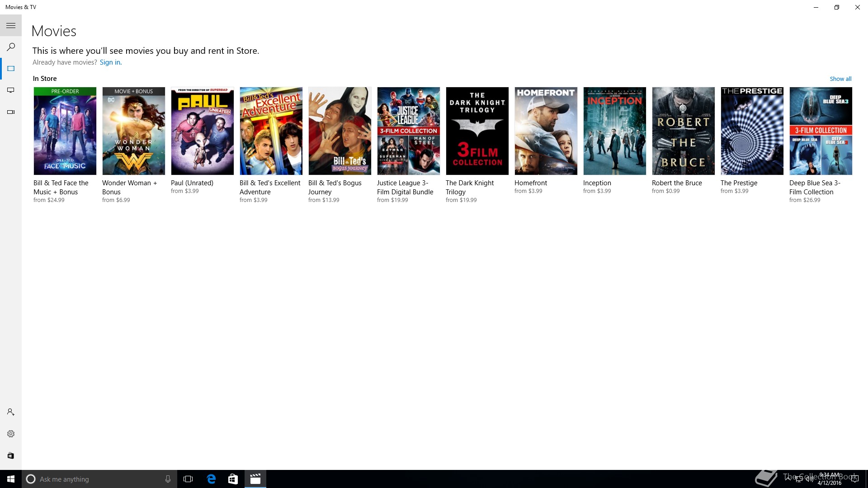
Task: Switch to the TV section icon in sidebar
Action: pos(11,90)
